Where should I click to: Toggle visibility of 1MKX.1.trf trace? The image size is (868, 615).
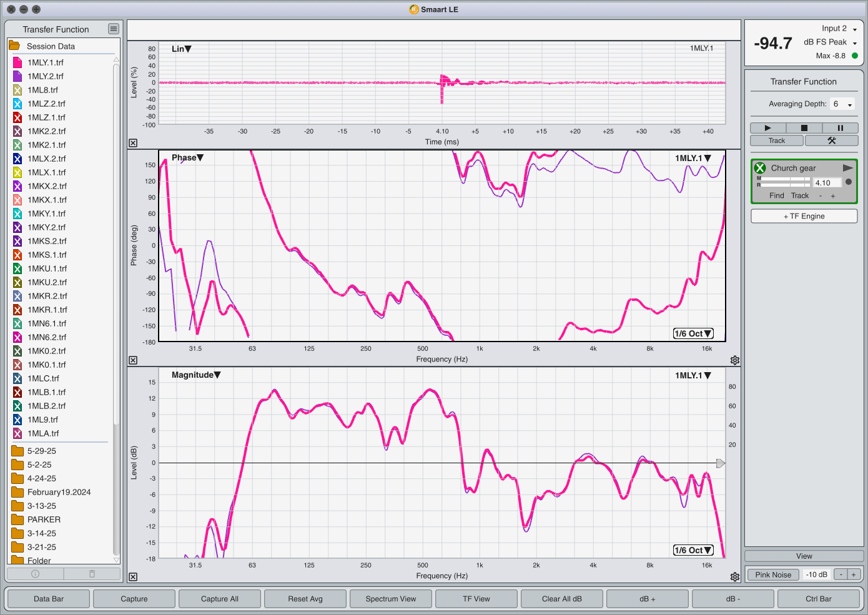[x=17, y=200]
